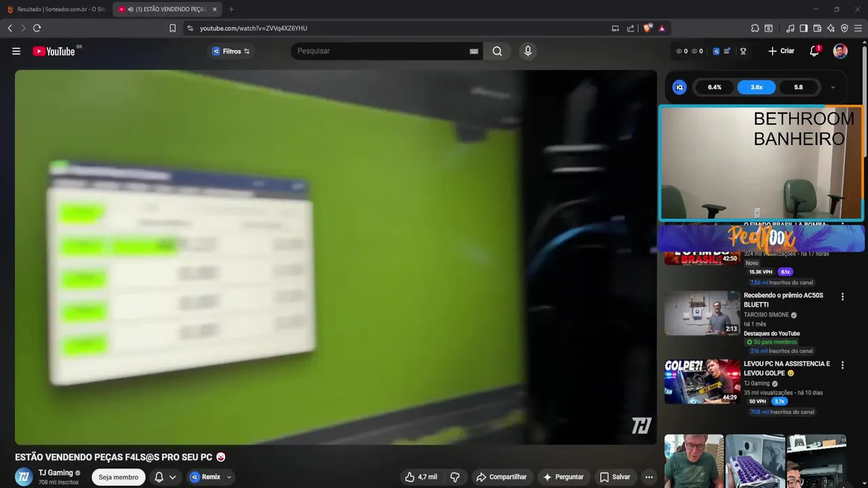The width and height of the screenshot is (868, 488).
Task: Dislike the video
Action: pos(456,477)
